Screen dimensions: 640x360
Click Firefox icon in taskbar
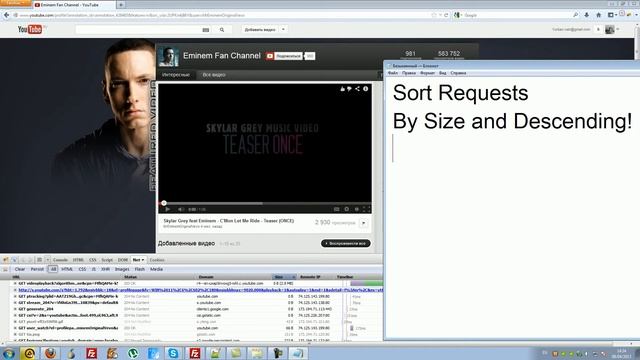click(50, 353)
